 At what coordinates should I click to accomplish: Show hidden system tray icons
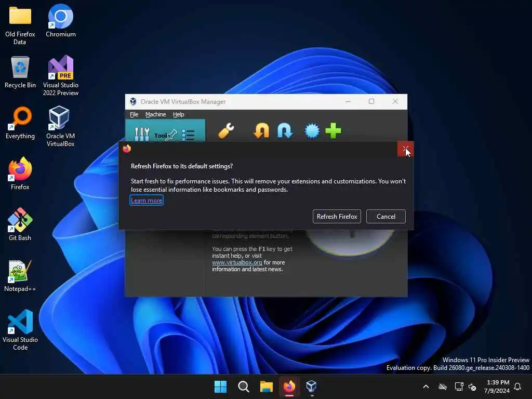point(426,387)
